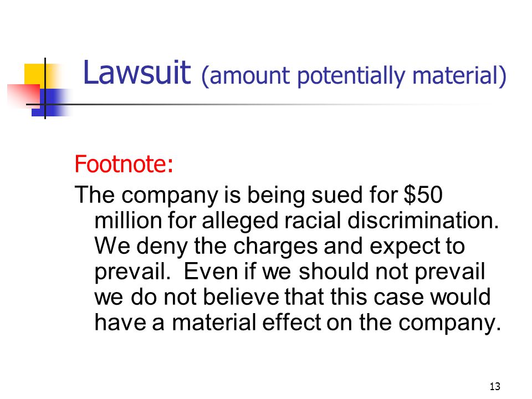The height and width of the screenshot is (399, 532).
Task: Click the phrase 'We deny the charges'
Action: 206,246
